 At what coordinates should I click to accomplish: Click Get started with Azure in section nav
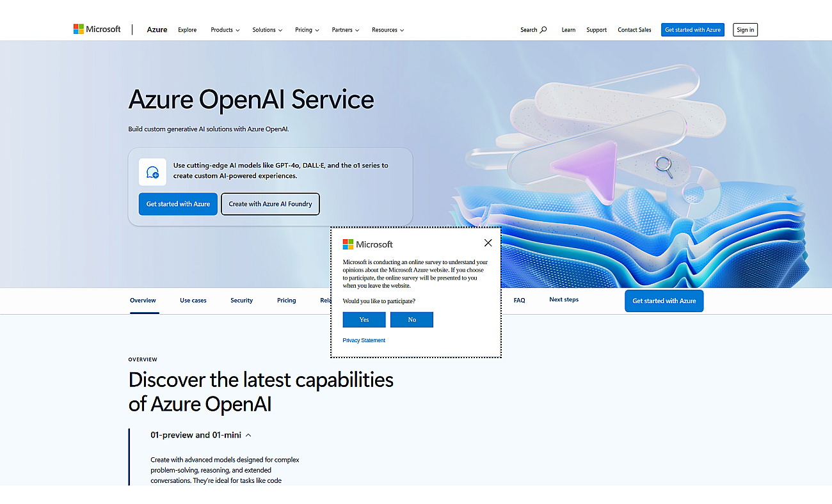click(664, 301)
